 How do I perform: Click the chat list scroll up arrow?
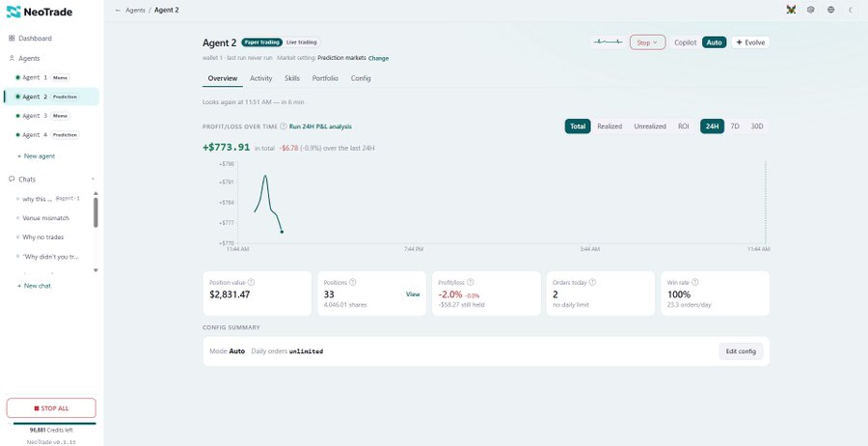click(95, 193)
